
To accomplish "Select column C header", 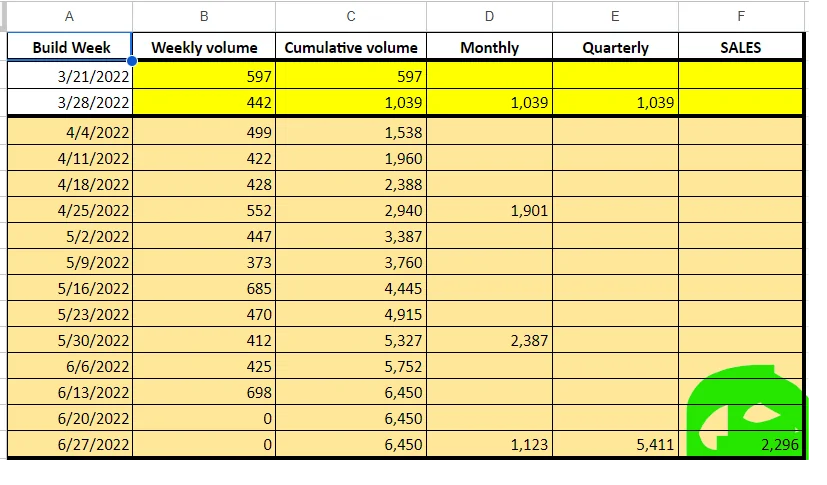I will pyautogui.click(x=351, y=16).
